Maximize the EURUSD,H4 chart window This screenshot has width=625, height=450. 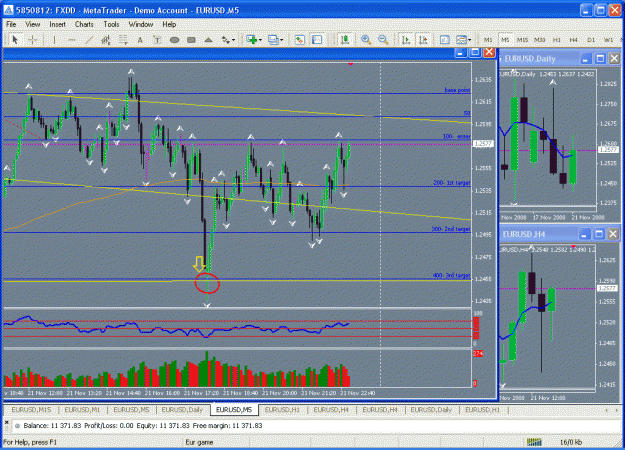[x=599, y=234]
